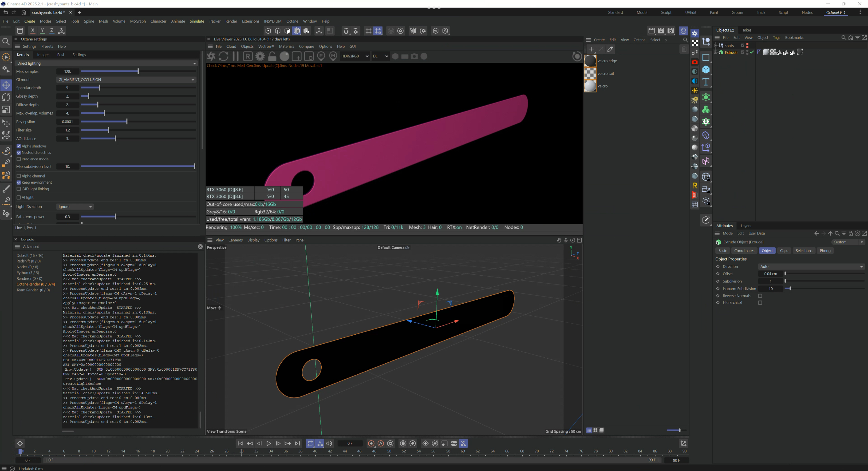Play the timeline animation forwards
Viewport: 868px width, 471px height.
click(x=268, y=443)
